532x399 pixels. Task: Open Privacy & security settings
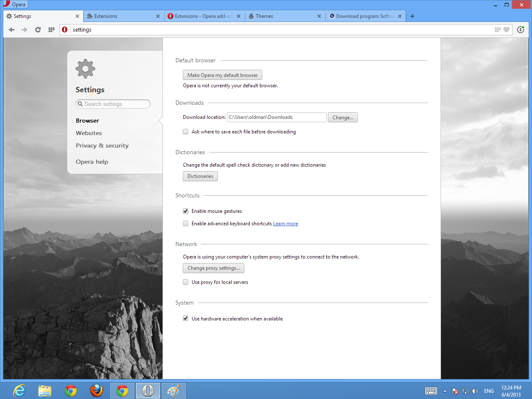coord(102,145)
